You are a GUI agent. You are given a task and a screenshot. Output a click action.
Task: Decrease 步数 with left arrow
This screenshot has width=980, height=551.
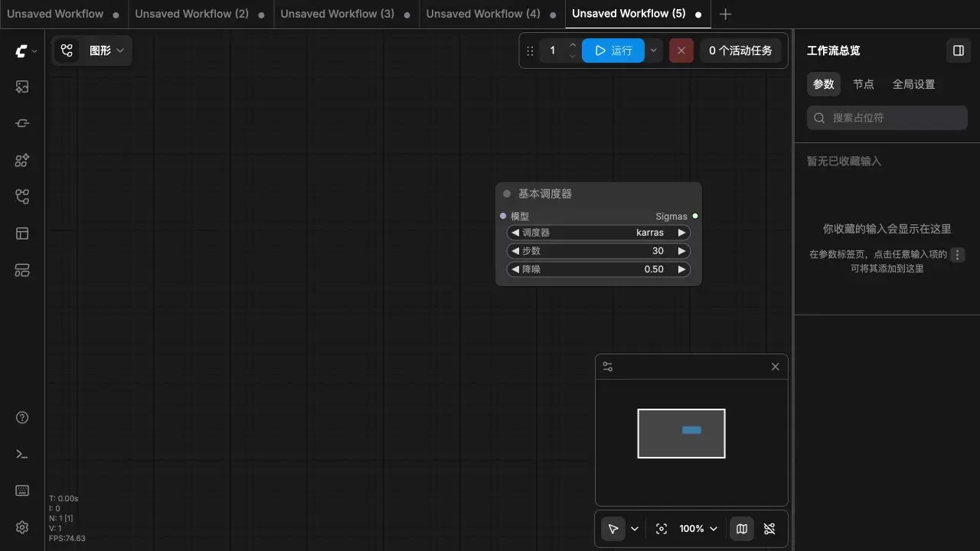coord(515,251)
